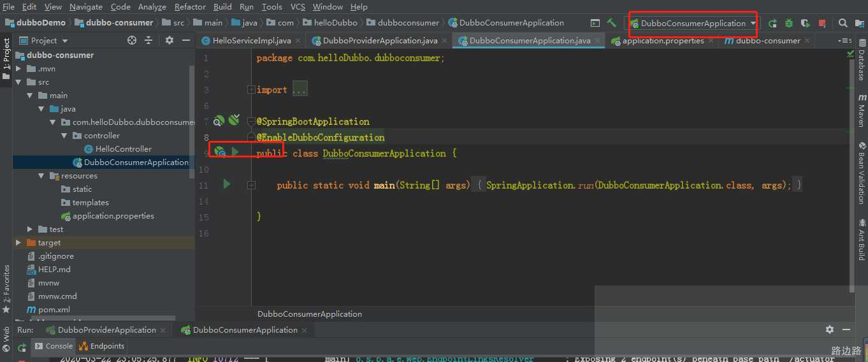Close the DubboProviderApplication tab in the Run panel

tap(163, 330)
